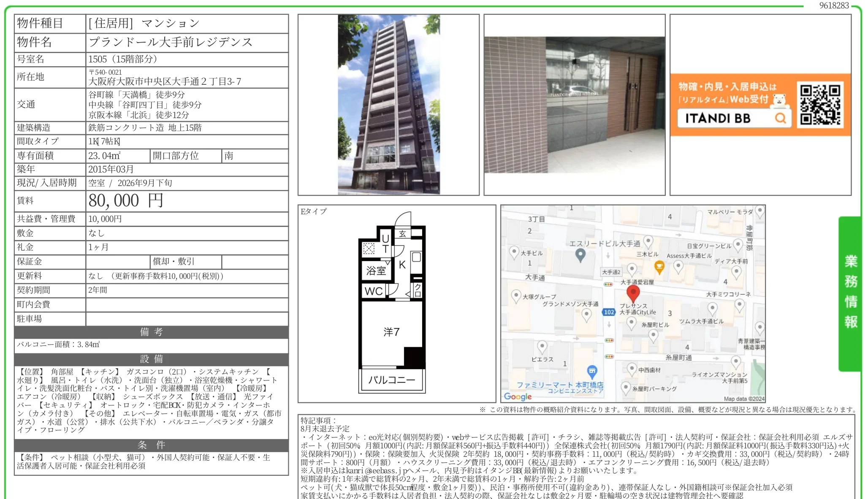Click the エスリードビル大手通 dark map pin
Screen dimensions: 868x499
(580, 255)
